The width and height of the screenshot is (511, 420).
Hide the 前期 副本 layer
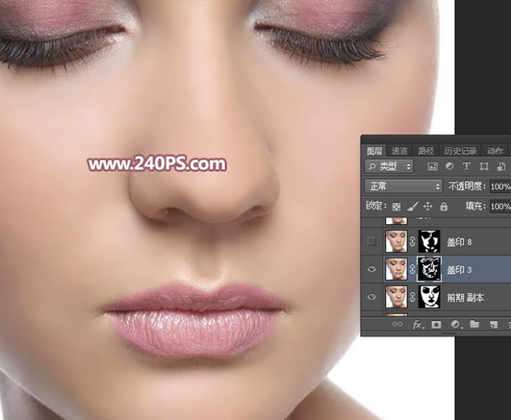tap(372, 296)
